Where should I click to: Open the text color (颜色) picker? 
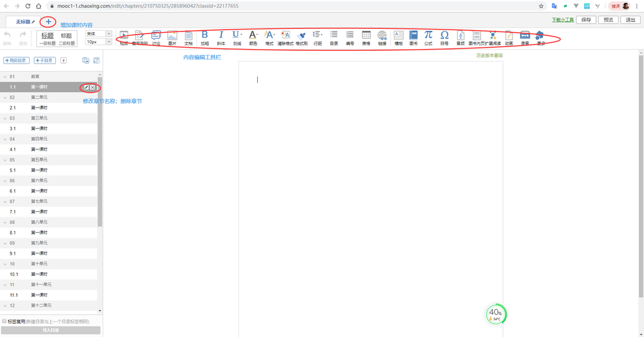coord(253,36)
